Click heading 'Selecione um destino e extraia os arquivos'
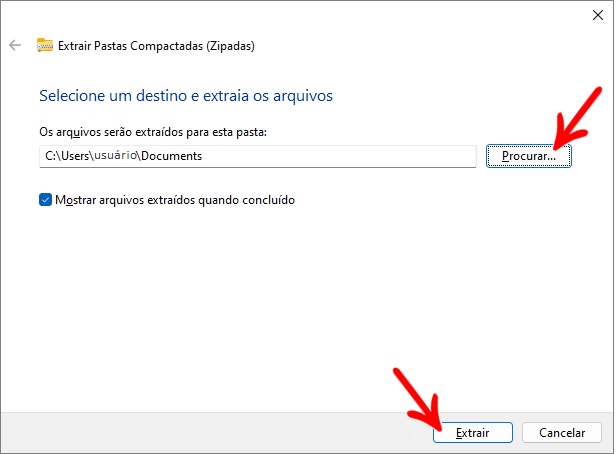This screenshot has width=616, height=454. (186, 95)
